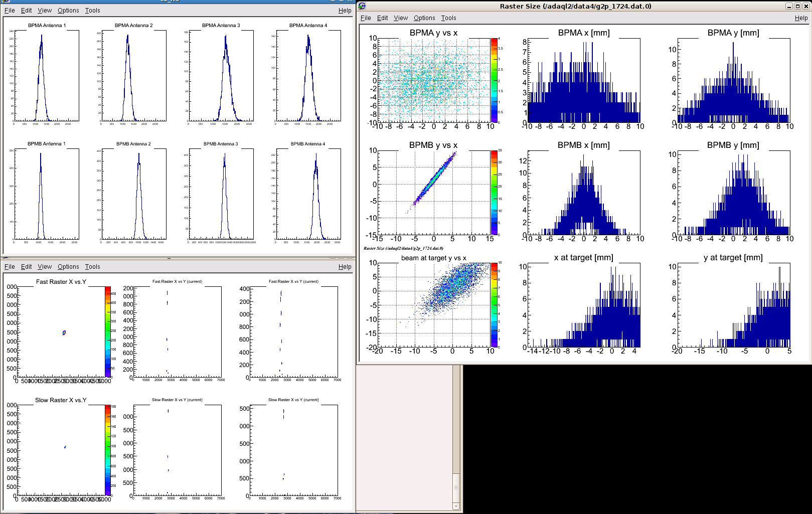
Task: Open Edit menu in Fast Raster window
Action: tap(27, 267)
